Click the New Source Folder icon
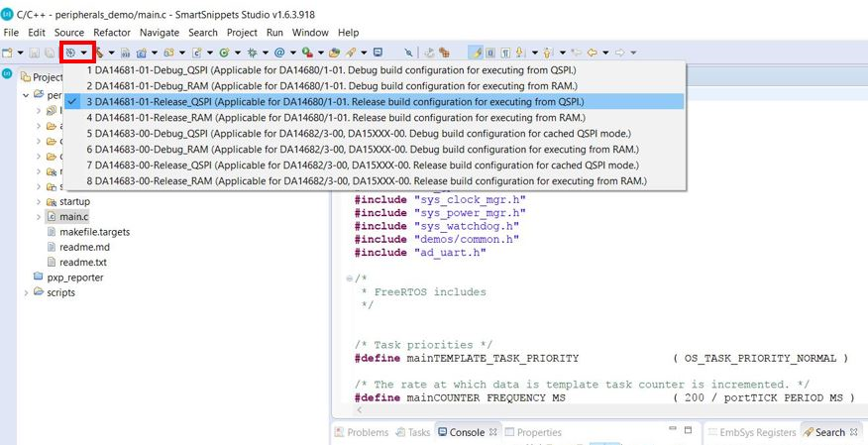868x445 pixels. [169, 53]
